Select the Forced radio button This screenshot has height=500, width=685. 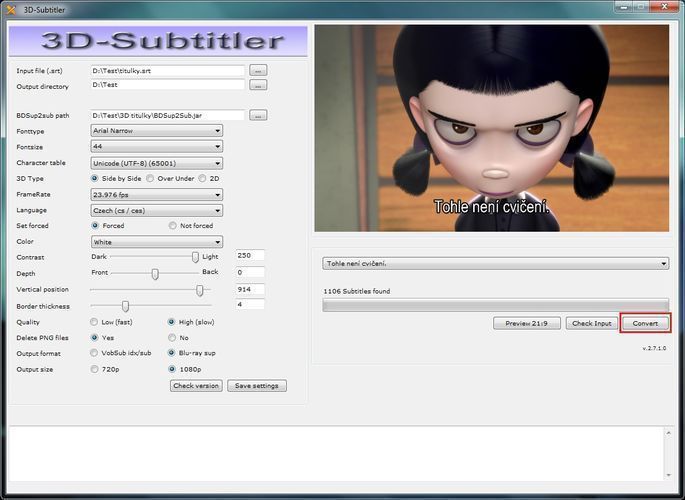point(95,226)
